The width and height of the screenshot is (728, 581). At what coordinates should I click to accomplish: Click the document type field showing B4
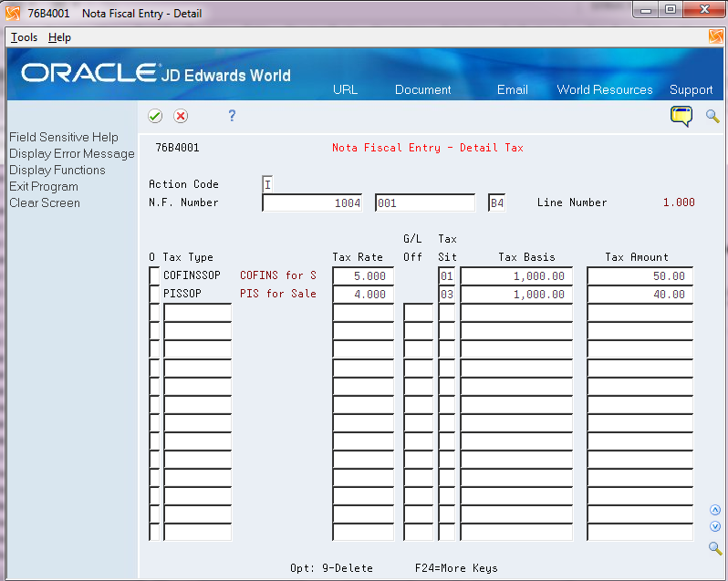pos(497,202)
